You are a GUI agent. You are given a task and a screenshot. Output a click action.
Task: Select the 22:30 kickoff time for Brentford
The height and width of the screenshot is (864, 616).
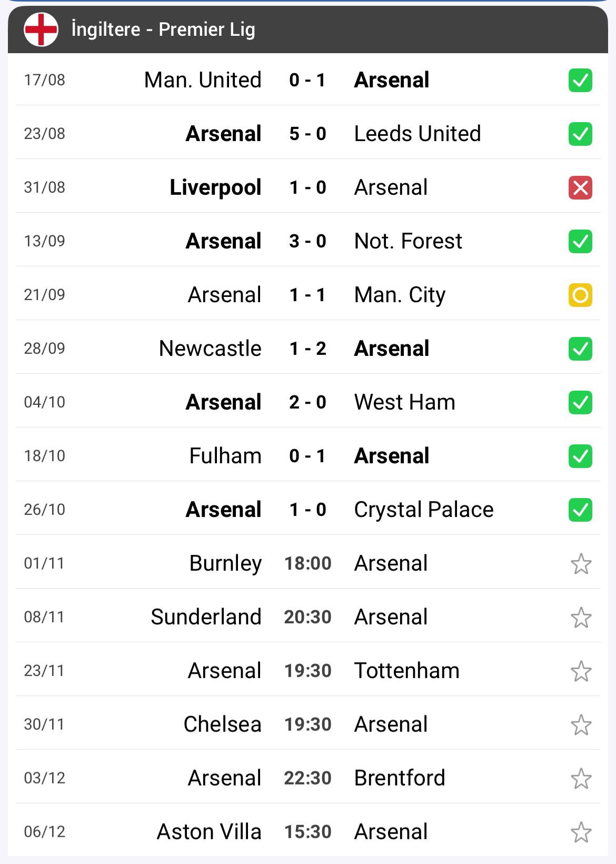[x=307, y=778]
